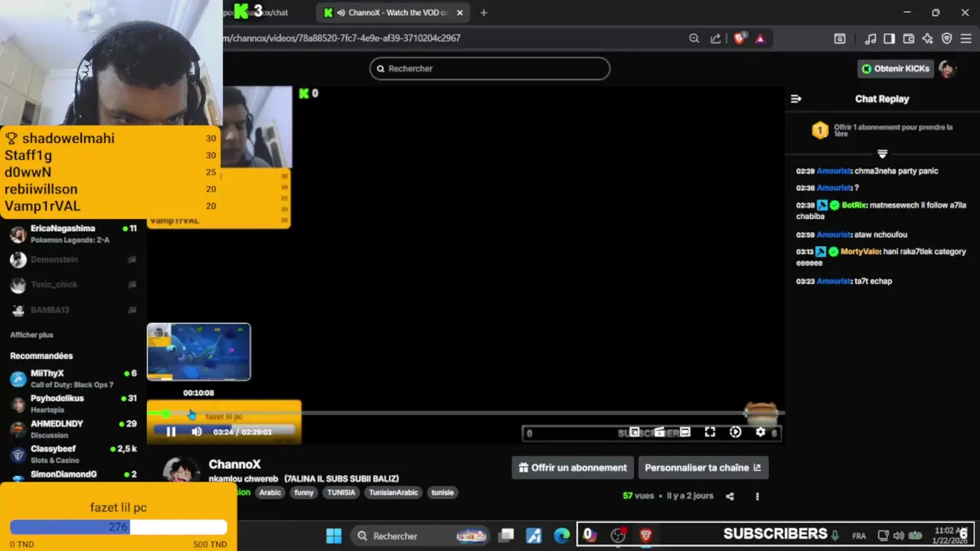Click the Obtenir KICKs button
Screen dimensions: 980x551
[x=896, y=69]
